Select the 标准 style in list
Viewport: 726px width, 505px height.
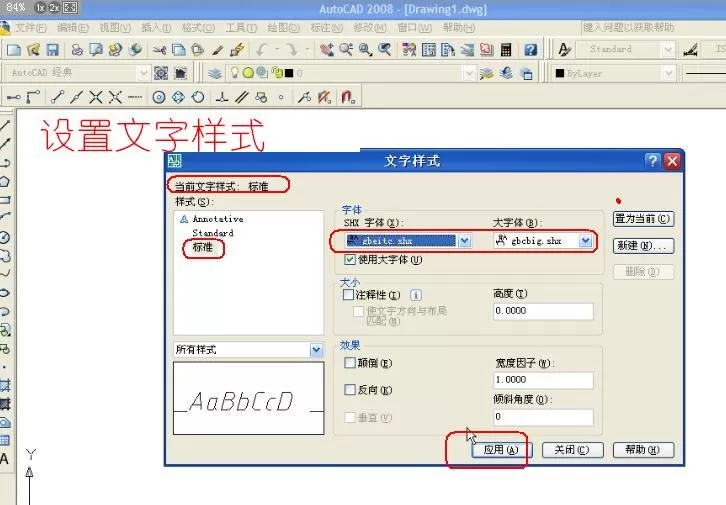coord(202,247)
